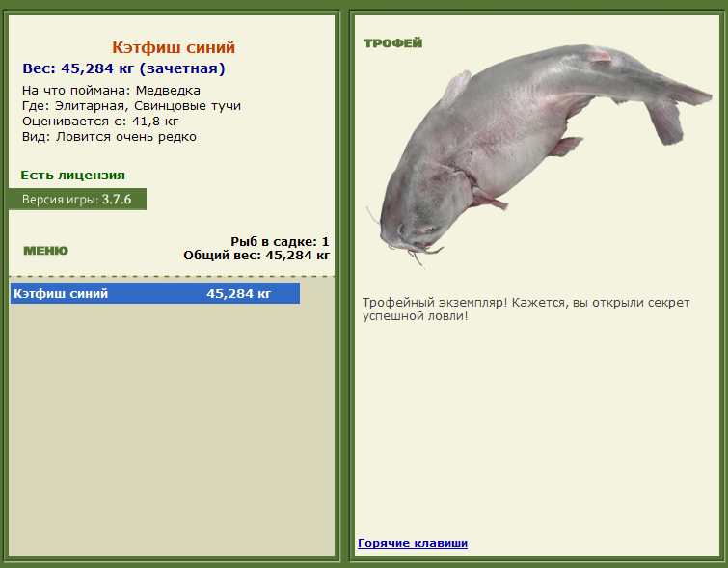The height and width of the screenshot is (568, 728).
Task: Click the Общий вес: 45,284 кг text
Action: coord(256,256)
